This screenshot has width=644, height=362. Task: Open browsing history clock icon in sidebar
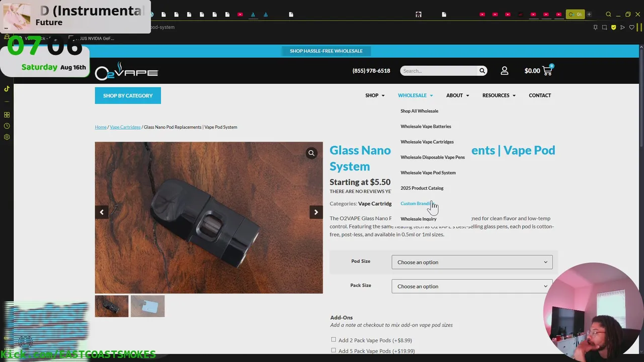tap(7, 126)
